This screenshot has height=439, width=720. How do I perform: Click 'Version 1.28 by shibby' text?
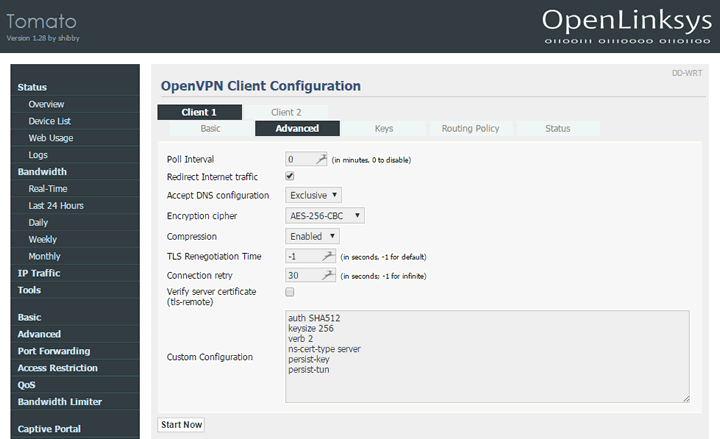(x=43, y=38)
